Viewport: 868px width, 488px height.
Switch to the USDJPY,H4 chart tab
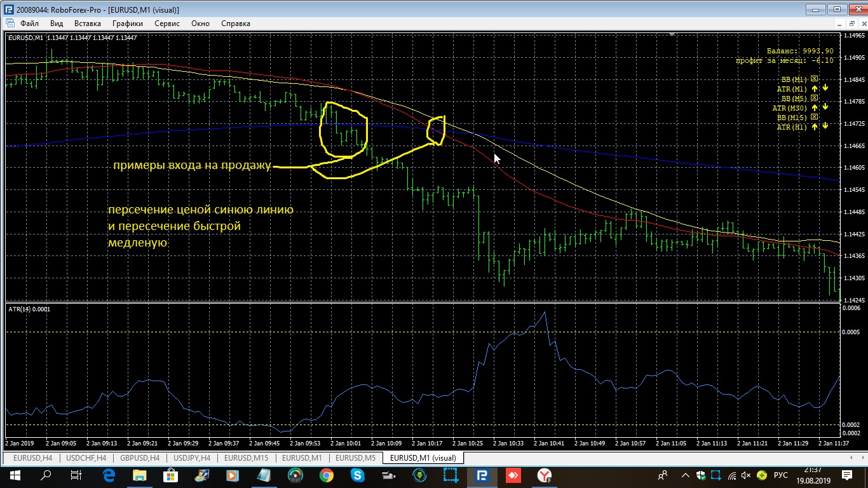click(x=192, y=457)
